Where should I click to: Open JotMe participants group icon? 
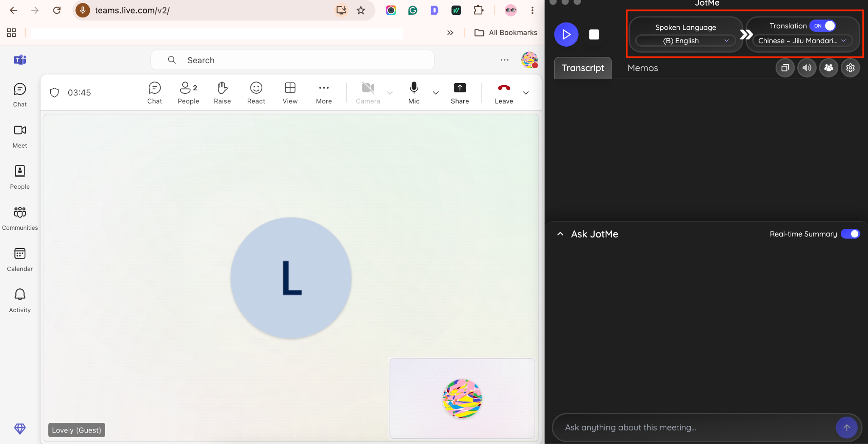pyautogui.click(x=829, y=68)
